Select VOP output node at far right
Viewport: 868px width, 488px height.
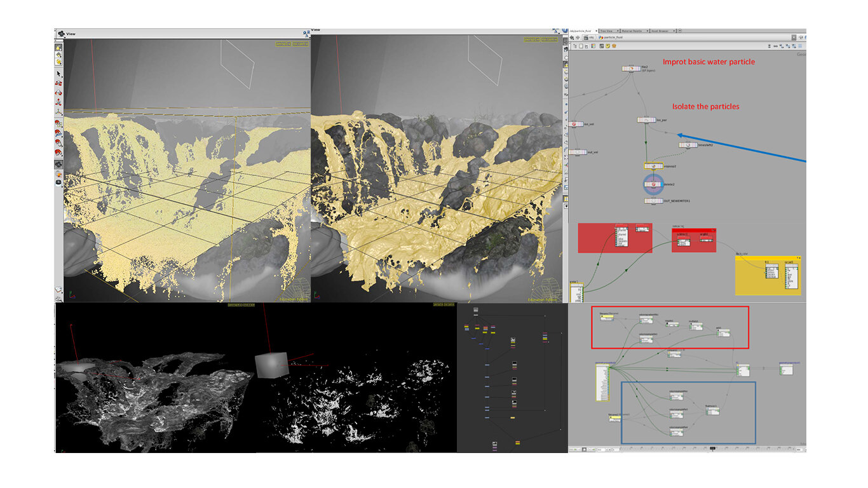pos(787,370)
